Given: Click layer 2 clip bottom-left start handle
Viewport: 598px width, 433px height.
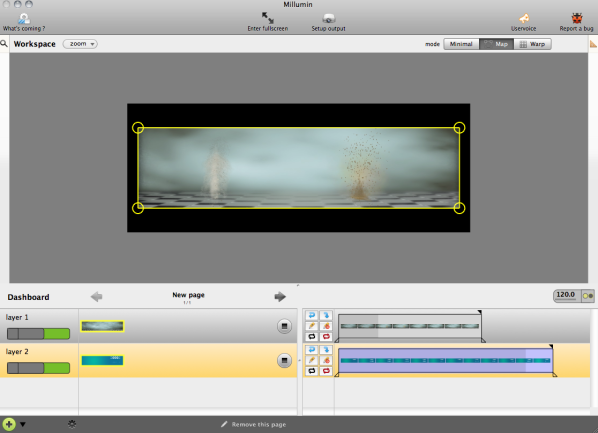Looking at the screenshot, I should tap(337, 375).
